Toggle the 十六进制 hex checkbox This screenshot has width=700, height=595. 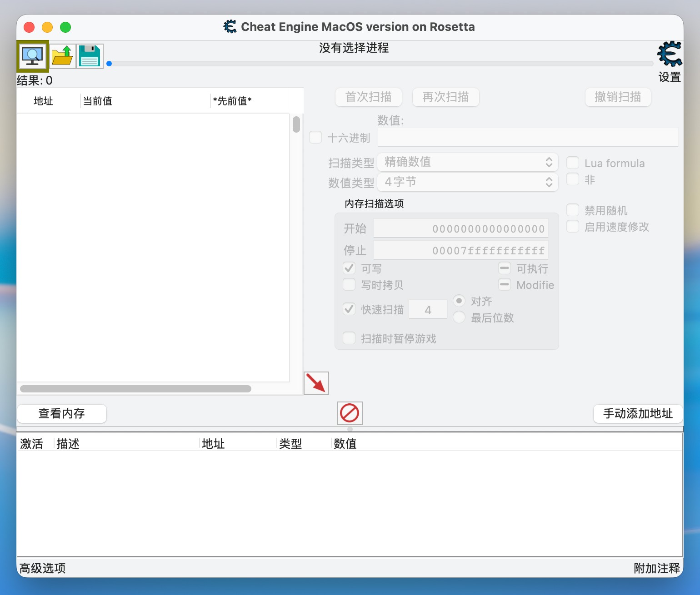tap(315, 138)
